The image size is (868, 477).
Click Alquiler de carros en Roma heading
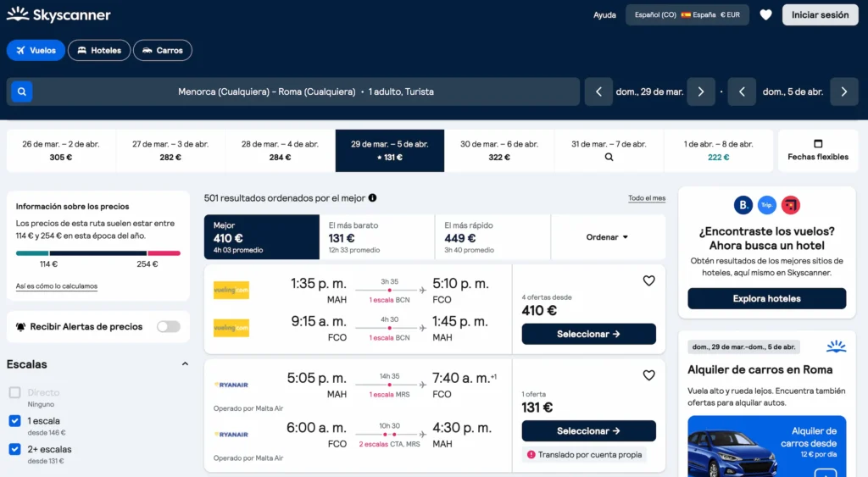coord(759,369)
